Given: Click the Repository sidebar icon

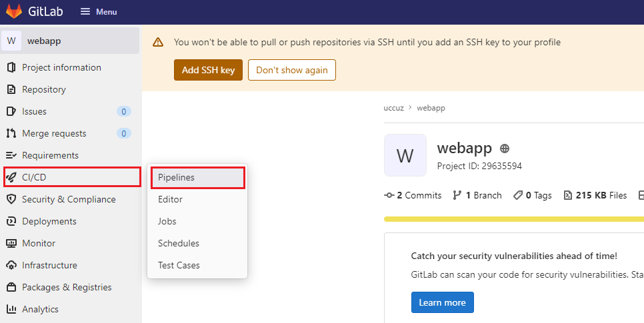Looking at the screenshot, I should [x=11, y=89].
